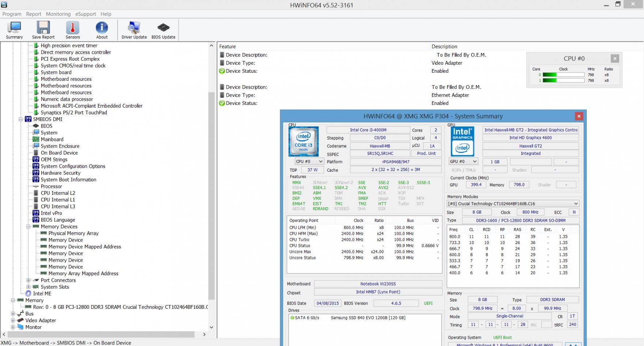Select Mainboard tree item
Screen dimensions: 644x346
click(x=52, y=139)
